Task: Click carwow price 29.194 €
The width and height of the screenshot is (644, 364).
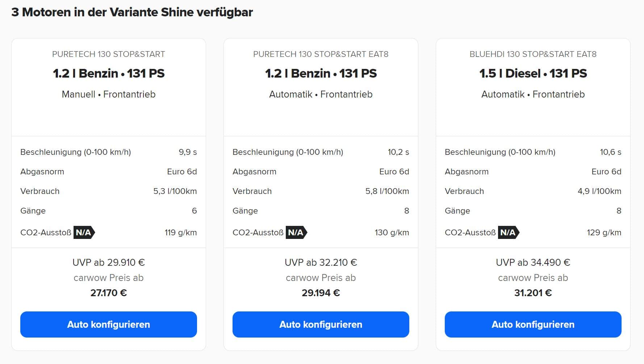Action: tap(321, 293)
